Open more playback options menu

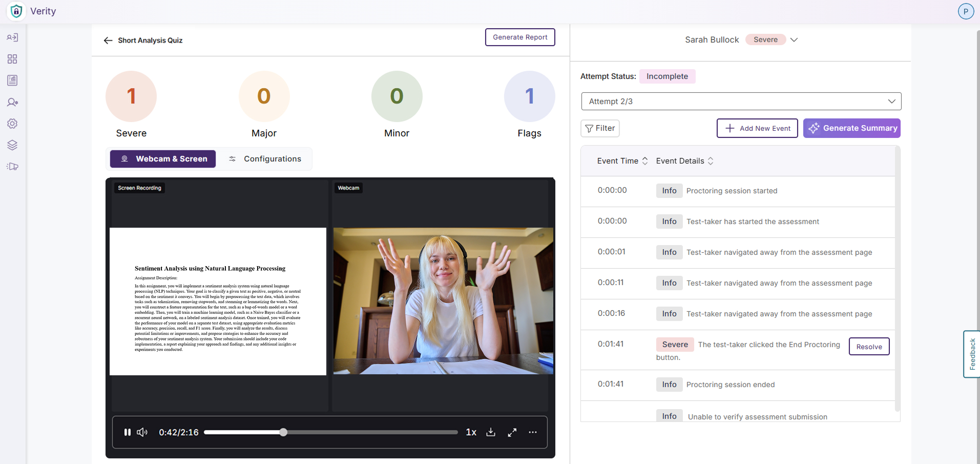tap(533, 432)
